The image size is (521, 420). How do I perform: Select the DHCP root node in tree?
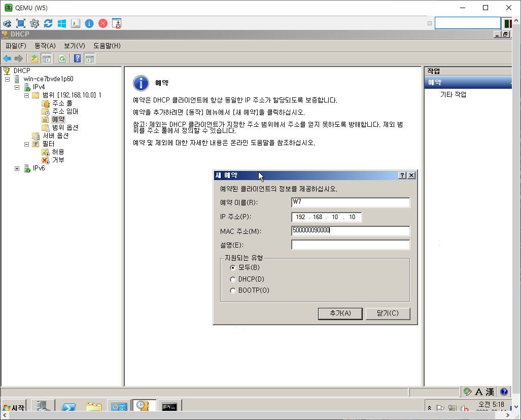22,71
